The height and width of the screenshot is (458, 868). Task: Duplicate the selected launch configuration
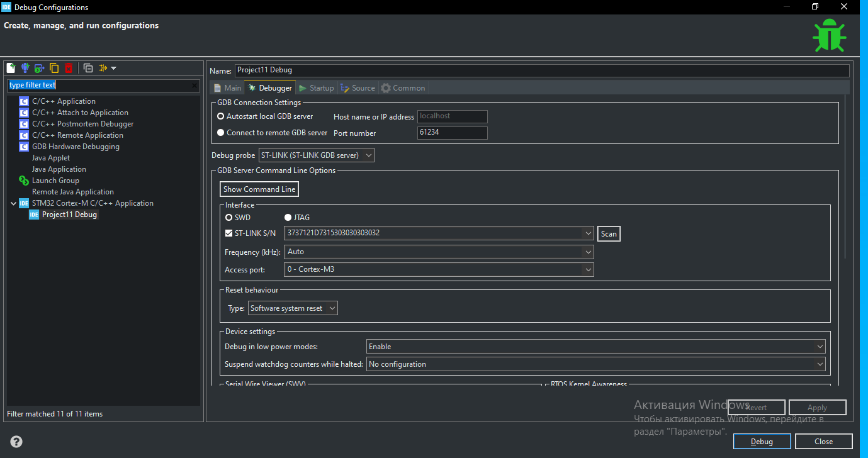click(54, 68)
